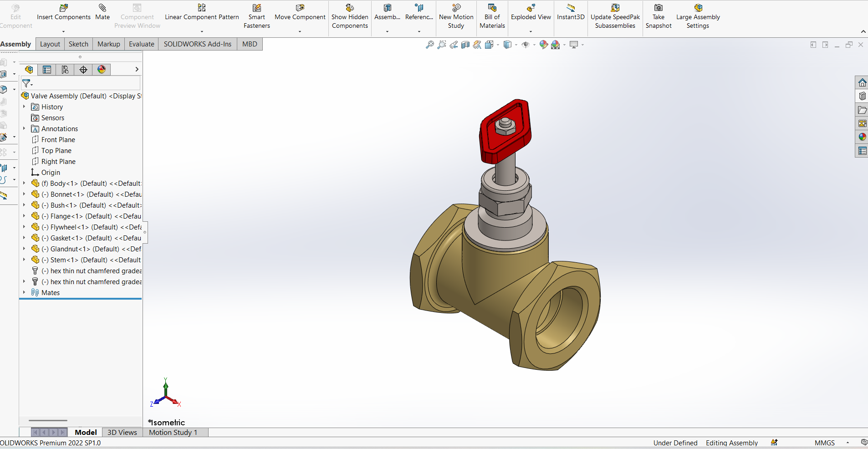Activate the Section View icon

pos(465,45)
